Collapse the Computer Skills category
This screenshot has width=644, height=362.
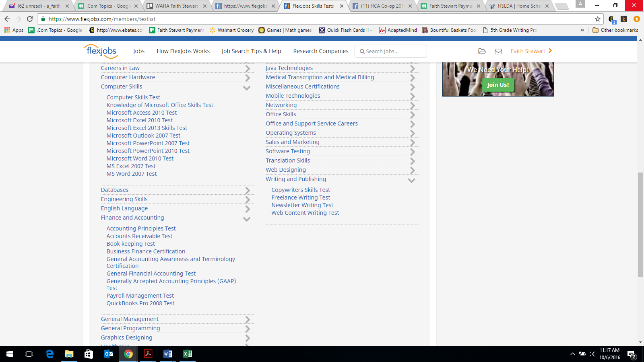[247, 88]
